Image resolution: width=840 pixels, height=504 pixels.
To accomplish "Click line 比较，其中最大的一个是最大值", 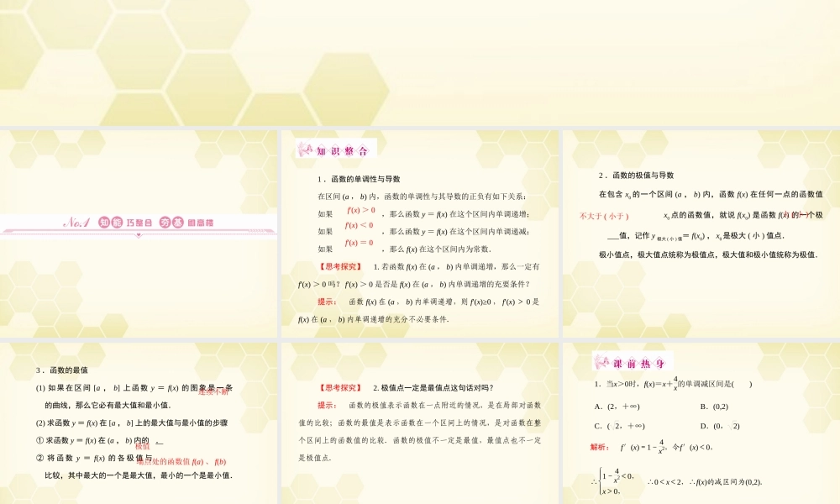I will click(x=139, y=475).
